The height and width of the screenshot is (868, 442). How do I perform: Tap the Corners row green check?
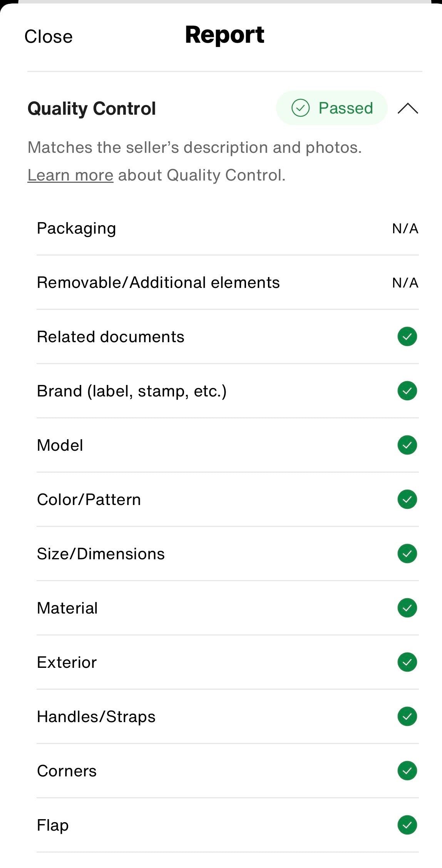tap(407, 771)
